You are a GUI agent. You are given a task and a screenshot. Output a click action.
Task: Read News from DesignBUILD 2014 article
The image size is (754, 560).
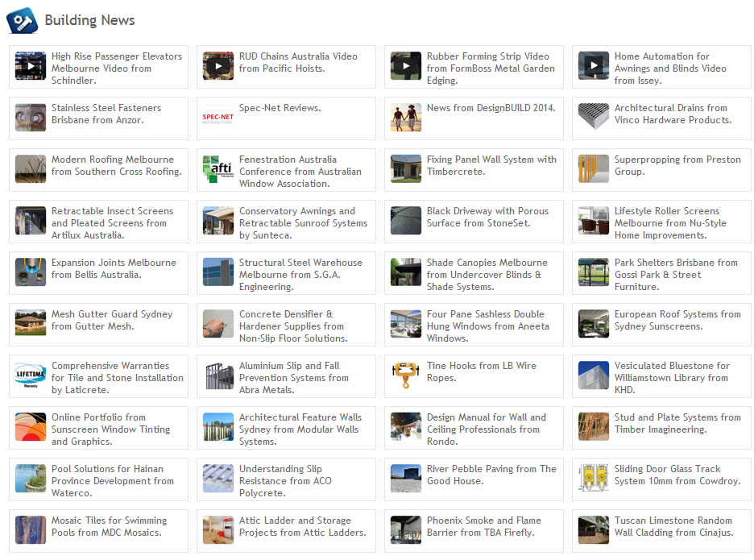tap(491, 108)
